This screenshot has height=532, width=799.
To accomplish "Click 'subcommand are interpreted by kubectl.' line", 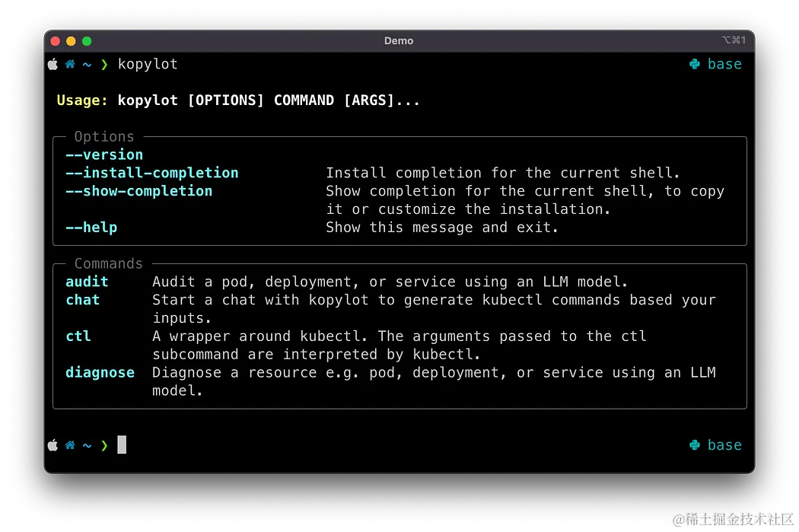I will pyautogui.click(x=317, y=354).
